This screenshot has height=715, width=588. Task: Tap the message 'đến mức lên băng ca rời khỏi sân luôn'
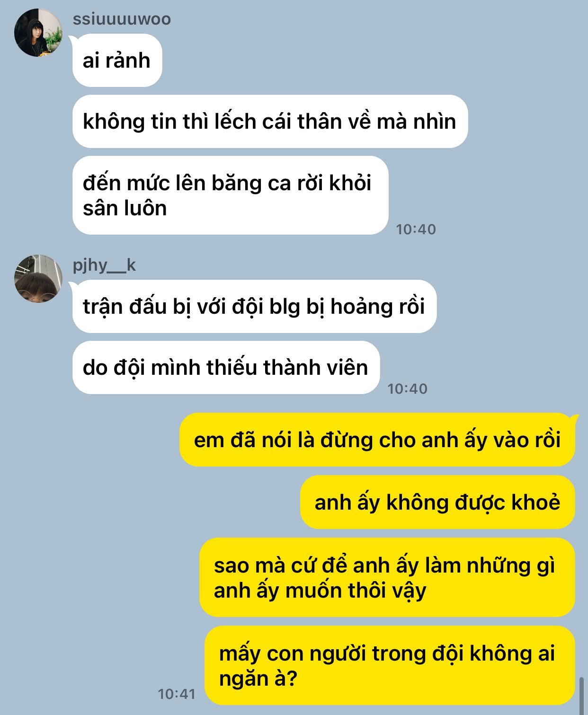pyautogui.click(x=230, y=195)
